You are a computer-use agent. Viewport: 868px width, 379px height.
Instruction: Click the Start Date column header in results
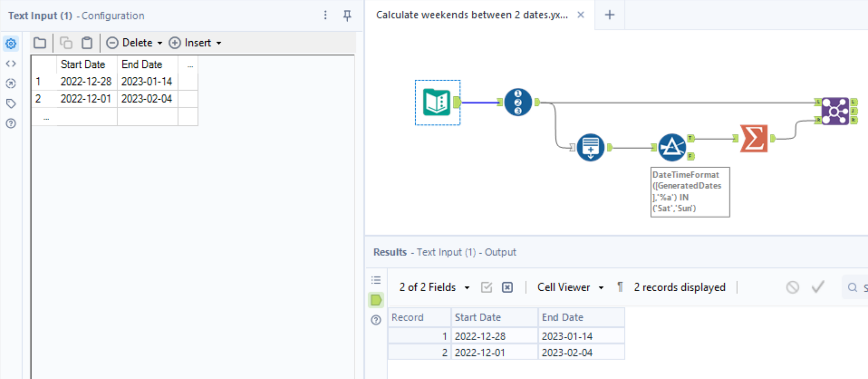click(x=477, y=317)
